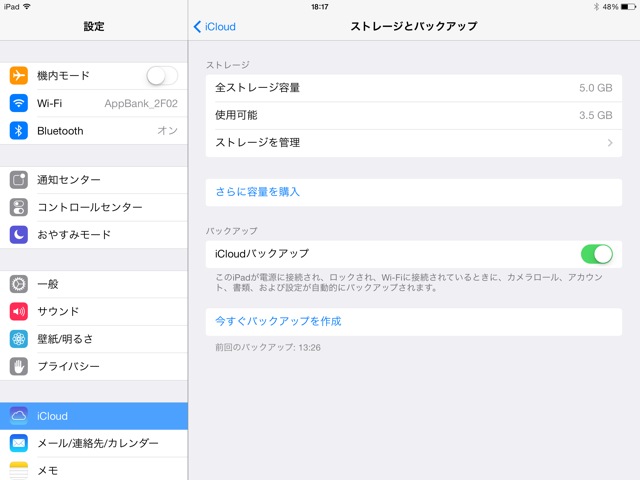The width and height of the screenshot is (640, 480).
Task: Open 通知センター settings
Action: tap(94, 180)
